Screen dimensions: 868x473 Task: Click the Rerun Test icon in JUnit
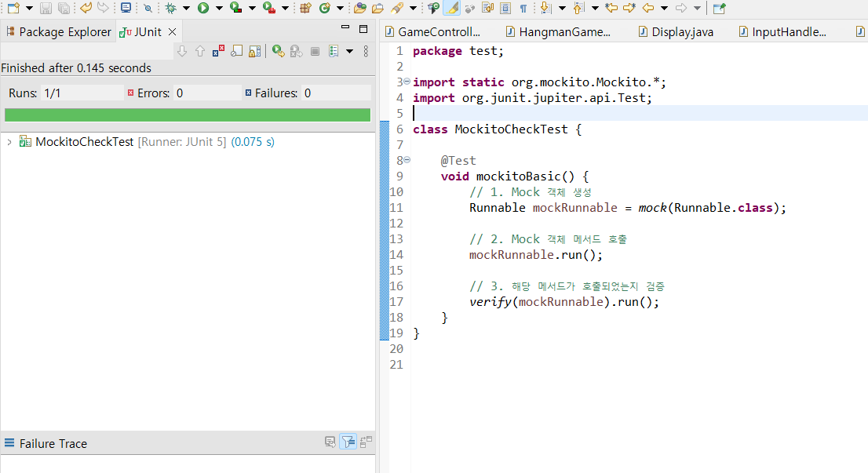tap(279, 52)
